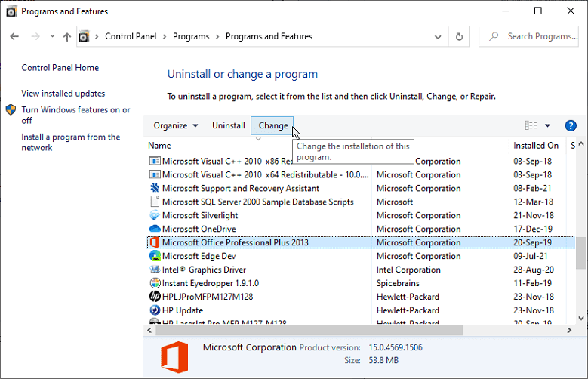
Task: Select HPLJProMFPM127M128 program name
Action: [x=208, y=297]
